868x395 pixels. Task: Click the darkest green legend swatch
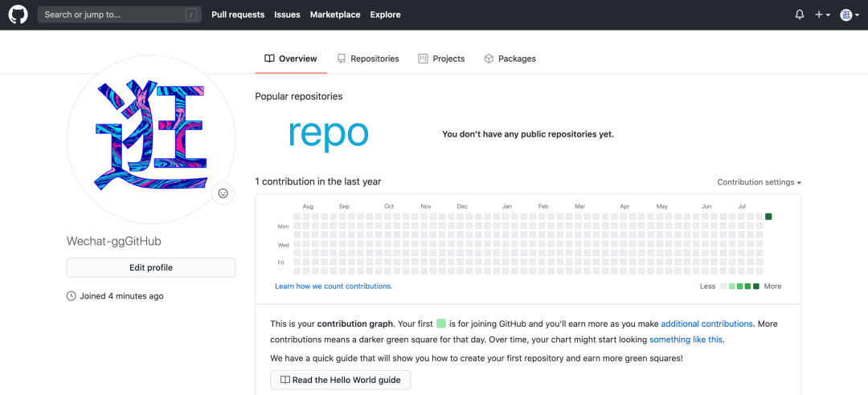pos(755,287)
